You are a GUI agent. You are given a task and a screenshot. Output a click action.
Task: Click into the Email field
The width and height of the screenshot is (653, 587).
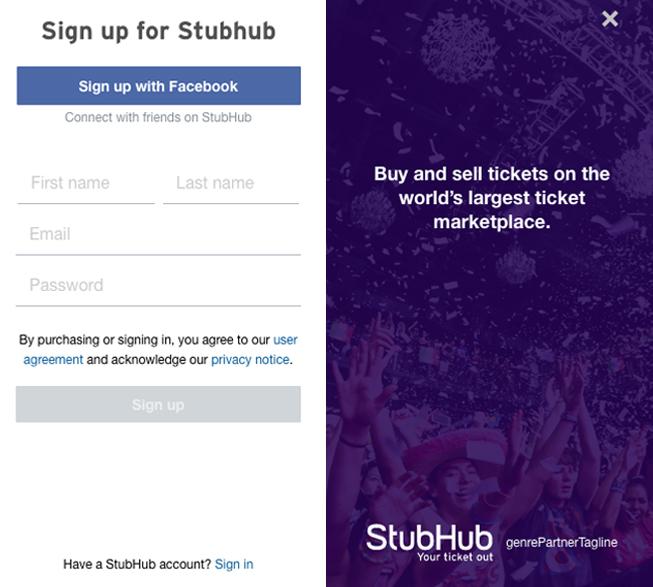158,234
